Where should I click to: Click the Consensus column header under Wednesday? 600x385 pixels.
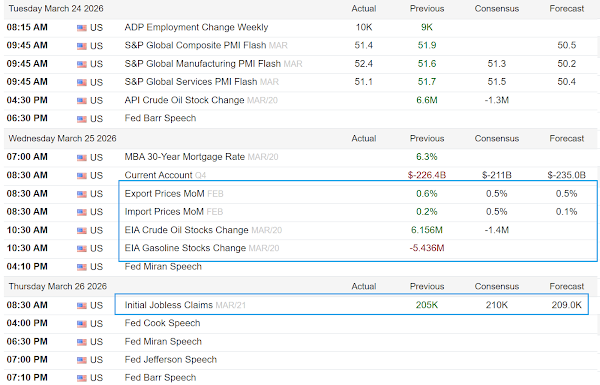click(497, 139)
